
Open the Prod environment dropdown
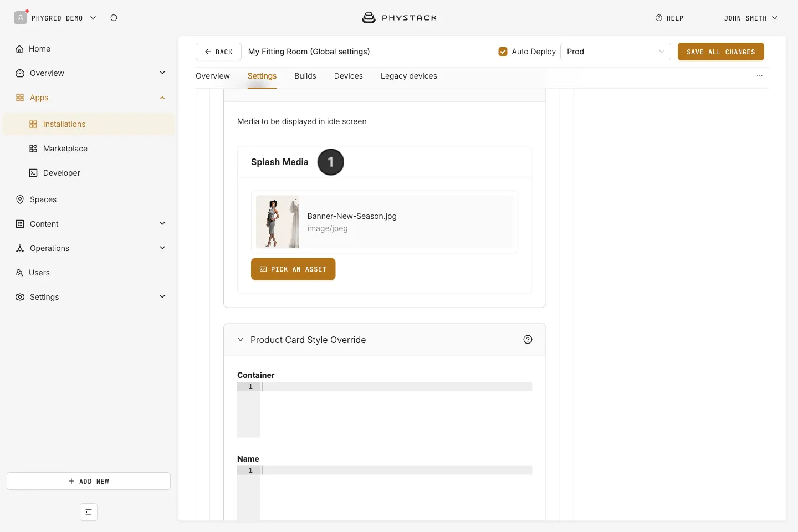point(616,52)
